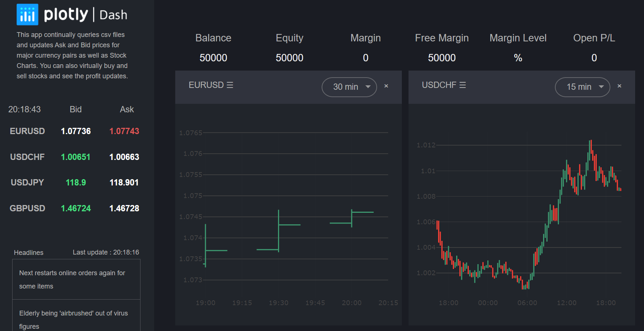Click the Last update 20:18:16 timestamp
644x331 pixels.
point(106,252)
